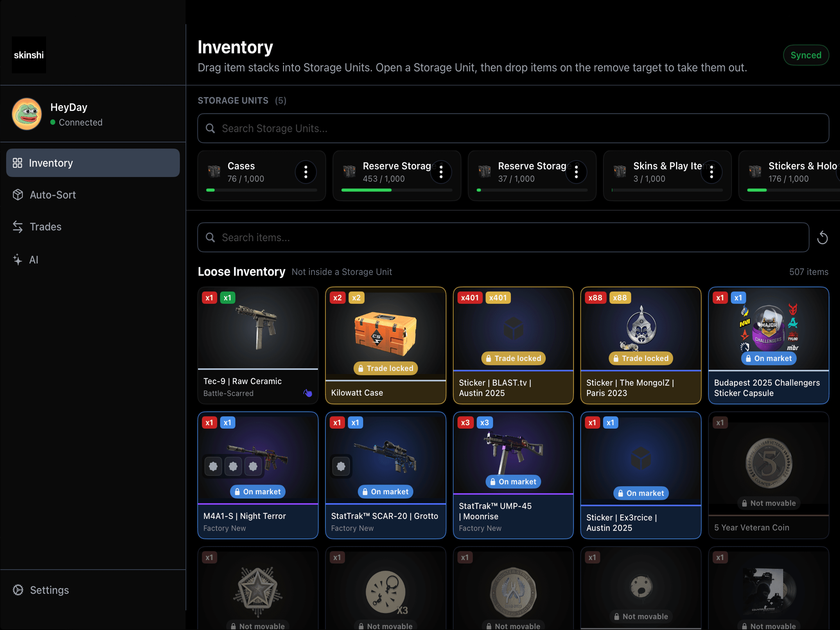
Task: Click the Synced status badge
Action: point(806,55)
